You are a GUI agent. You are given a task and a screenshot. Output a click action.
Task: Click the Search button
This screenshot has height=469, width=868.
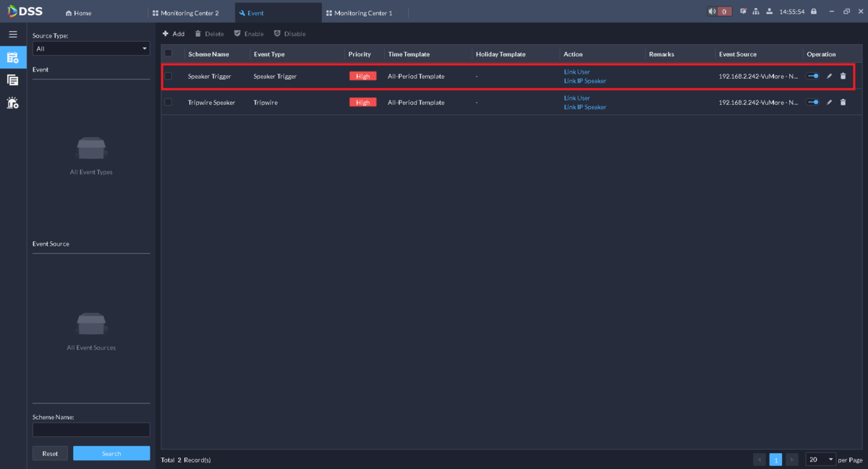111,453
